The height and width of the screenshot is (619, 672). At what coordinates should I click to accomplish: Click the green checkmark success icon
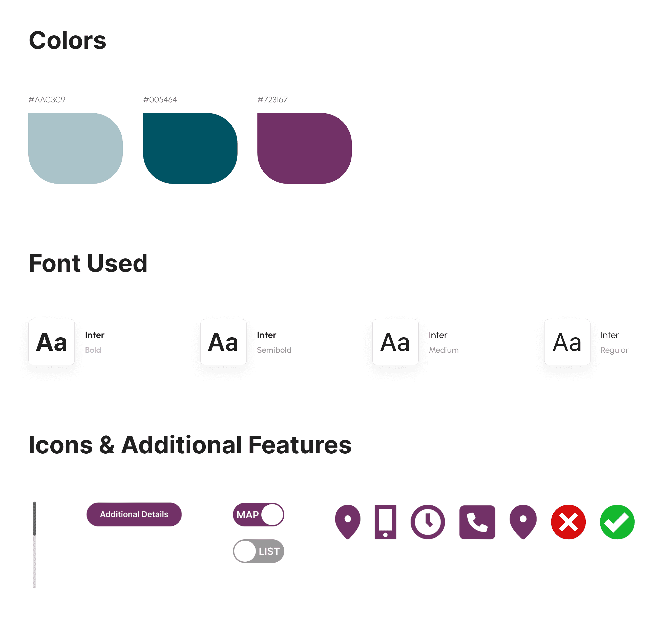[617, 522]
